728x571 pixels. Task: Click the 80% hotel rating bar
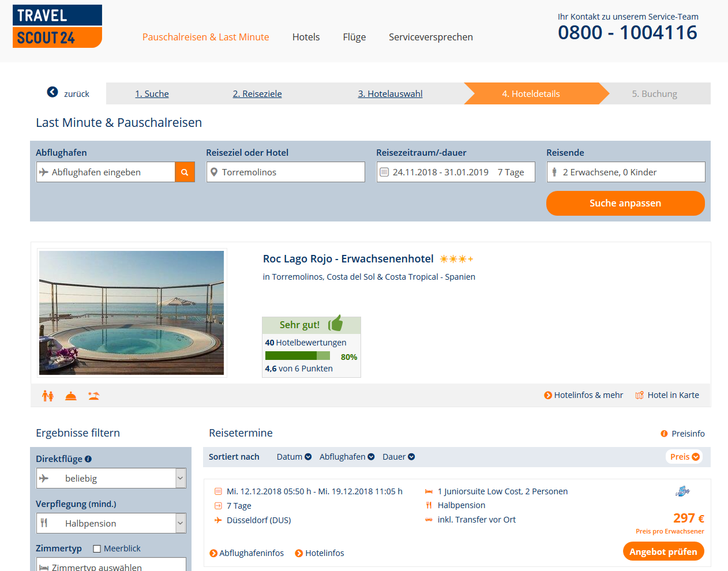298,356
